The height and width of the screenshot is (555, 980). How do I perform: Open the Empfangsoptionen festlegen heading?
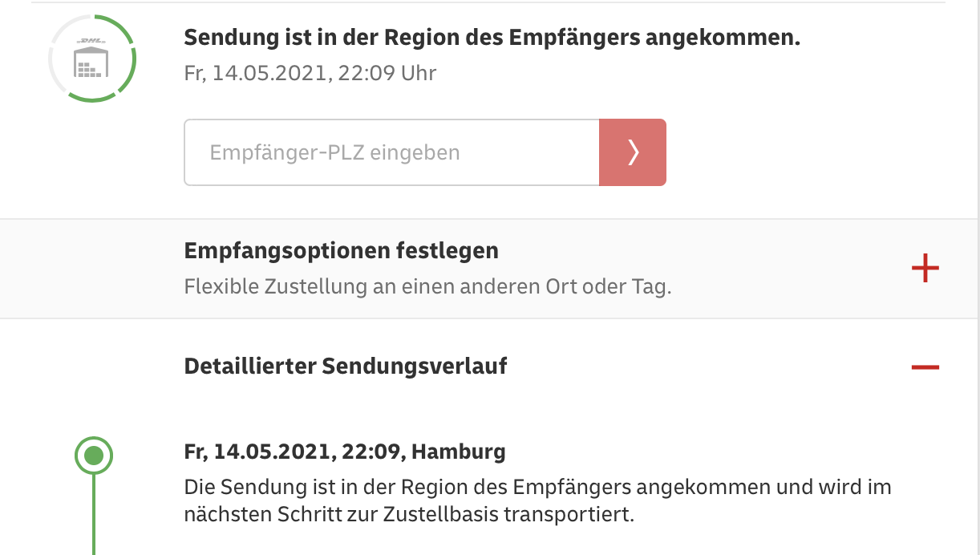pyautogui.click(x=341, y=250)
